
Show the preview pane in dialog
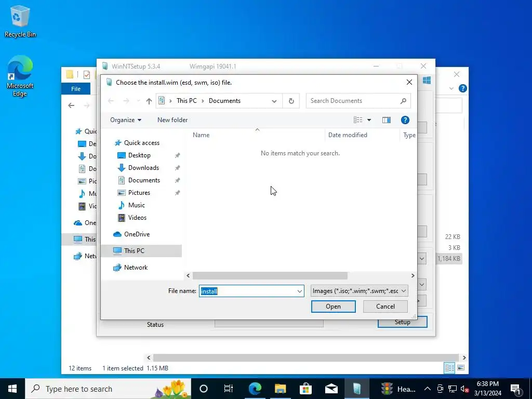coord(386,120)
